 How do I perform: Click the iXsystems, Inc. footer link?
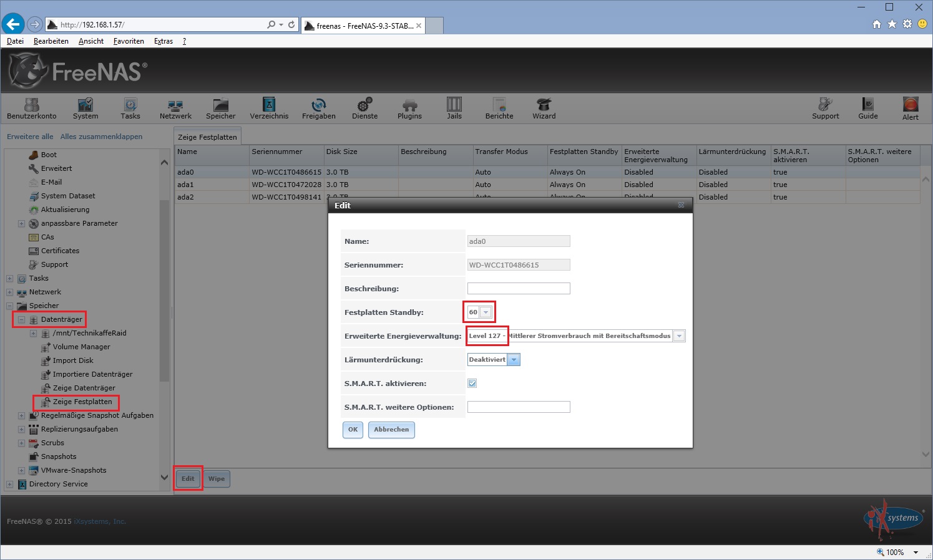(100, 521)
